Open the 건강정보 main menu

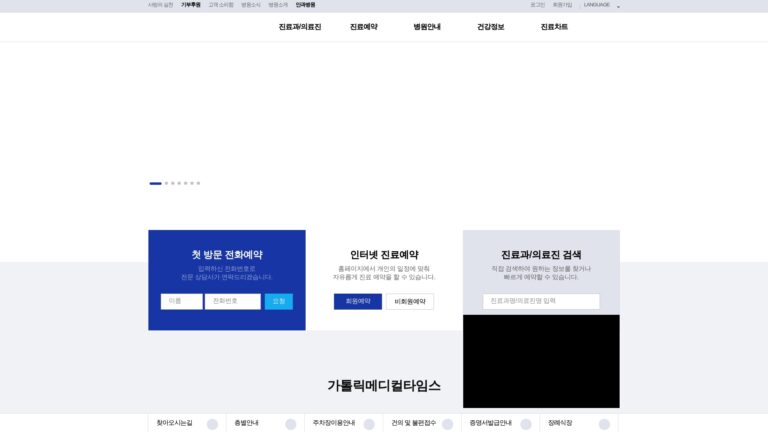point(490,27)
